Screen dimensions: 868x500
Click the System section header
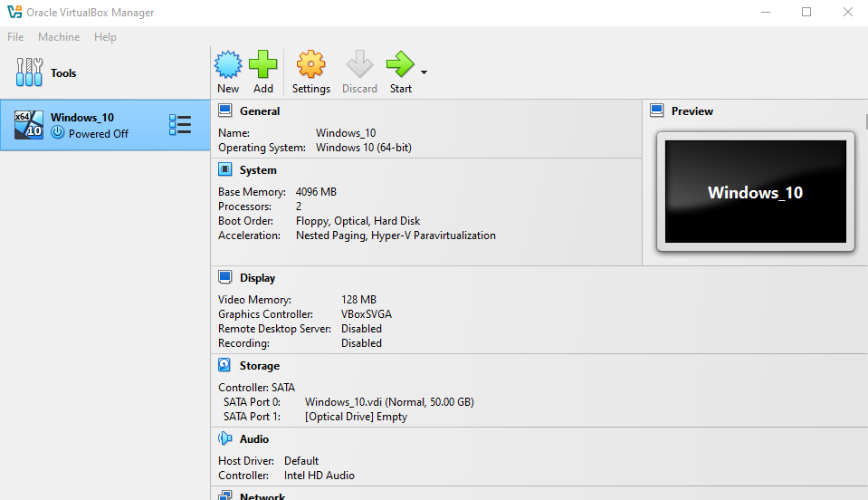pos(258,170)
